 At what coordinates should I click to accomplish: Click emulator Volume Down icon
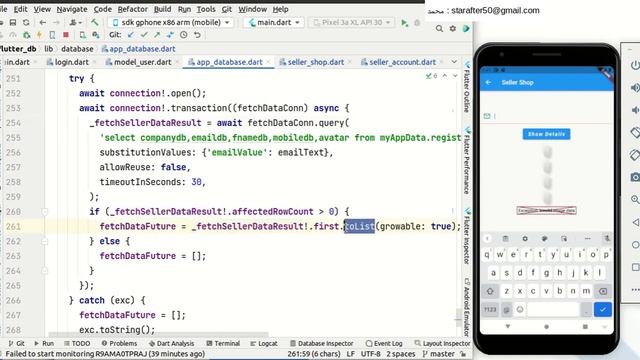[x=635, y=110]
